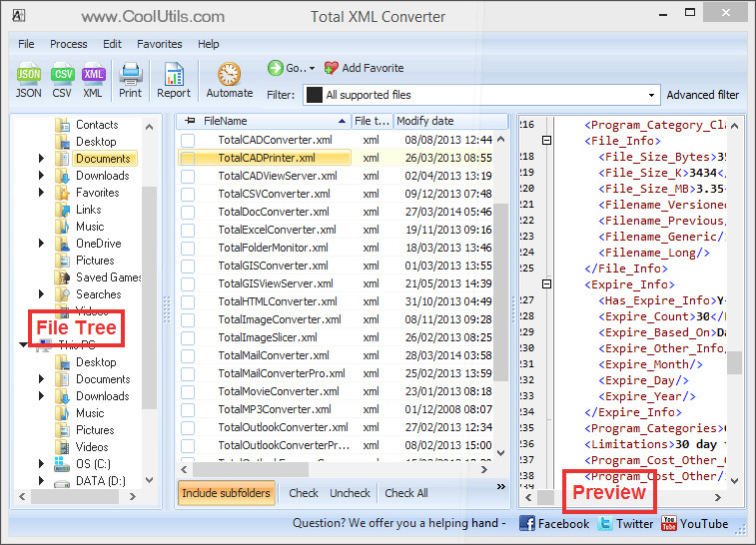This screenshot has height=545, width=756.
Task: Open the Process menu
Action: click(x=69, y=44)
